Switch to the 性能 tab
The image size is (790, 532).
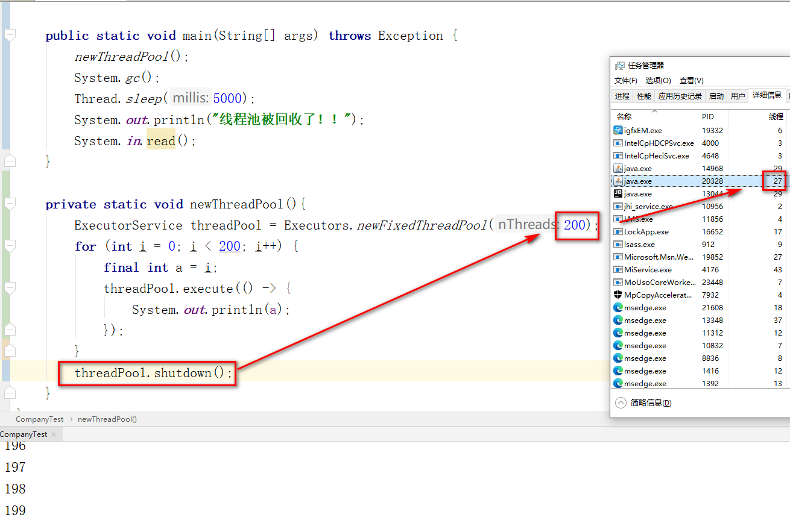644,96
